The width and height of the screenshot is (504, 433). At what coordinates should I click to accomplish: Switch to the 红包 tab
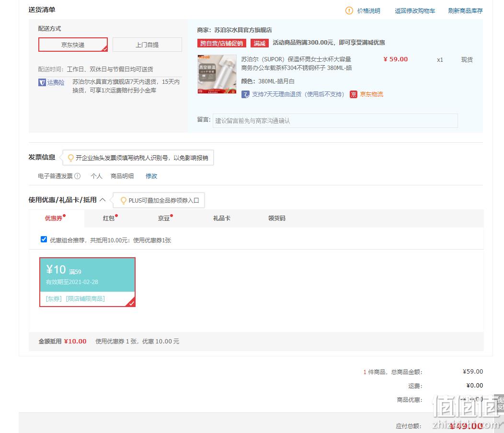tap(109, 218)
